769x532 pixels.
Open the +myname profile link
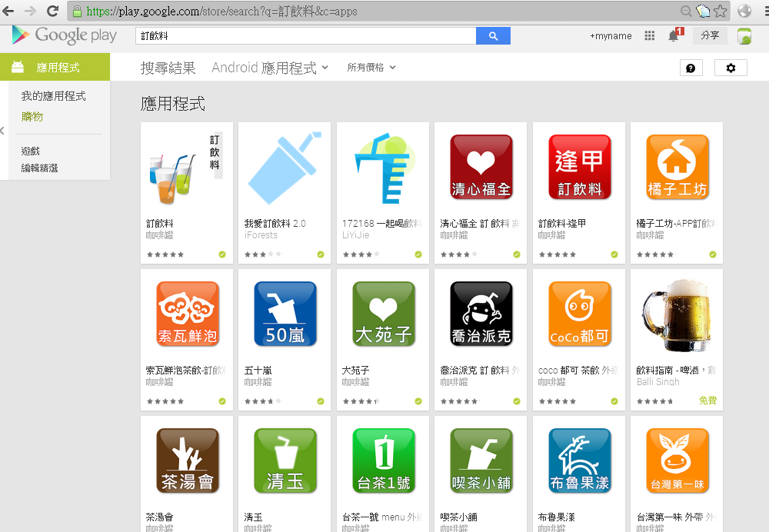[x=611, y=36]
